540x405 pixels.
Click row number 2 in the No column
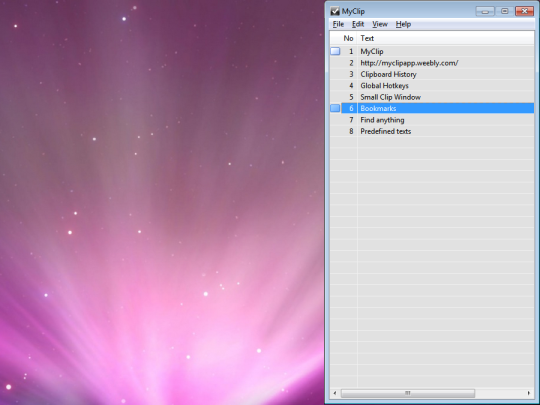tap(351, 63)
